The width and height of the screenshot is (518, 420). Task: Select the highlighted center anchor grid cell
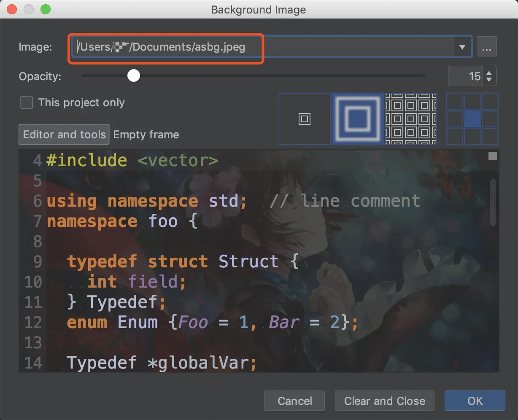tap(472, 119)
